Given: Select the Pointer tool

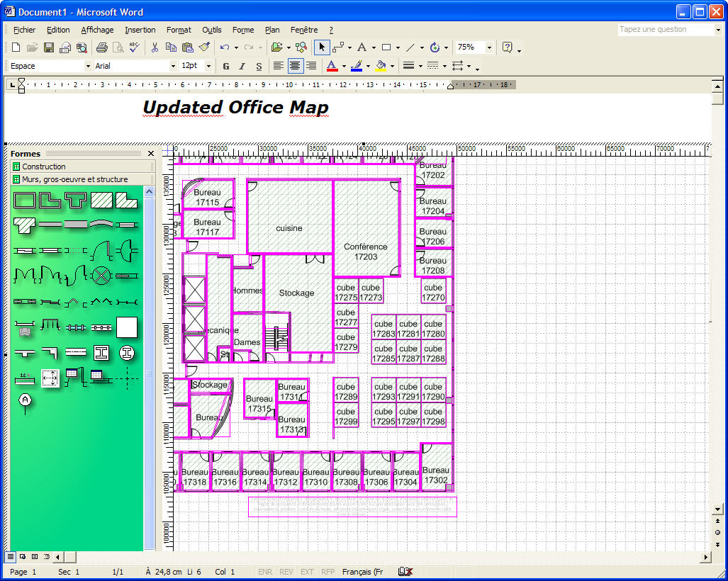Looking at the screenshot, I should click(322, 47).
